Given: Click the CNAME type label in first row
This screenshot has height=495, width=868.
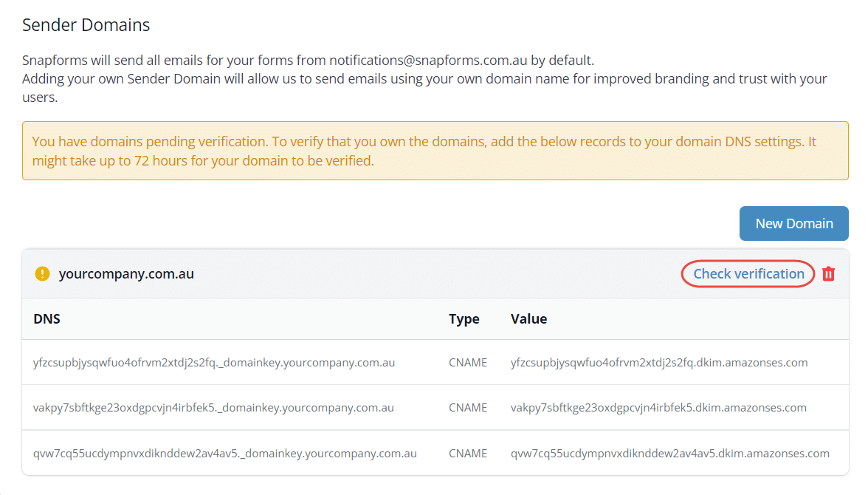Looking at the screenshot, I should [467, 362].
